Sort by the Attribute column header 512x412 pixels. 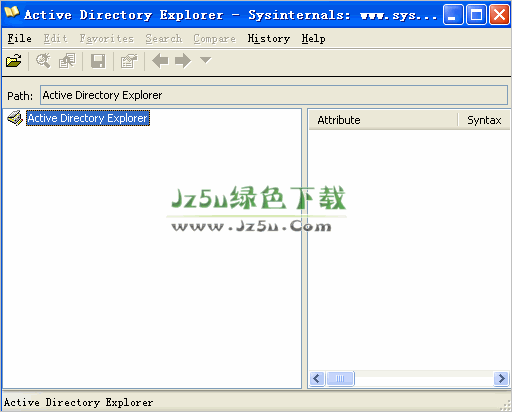point(383,120)
